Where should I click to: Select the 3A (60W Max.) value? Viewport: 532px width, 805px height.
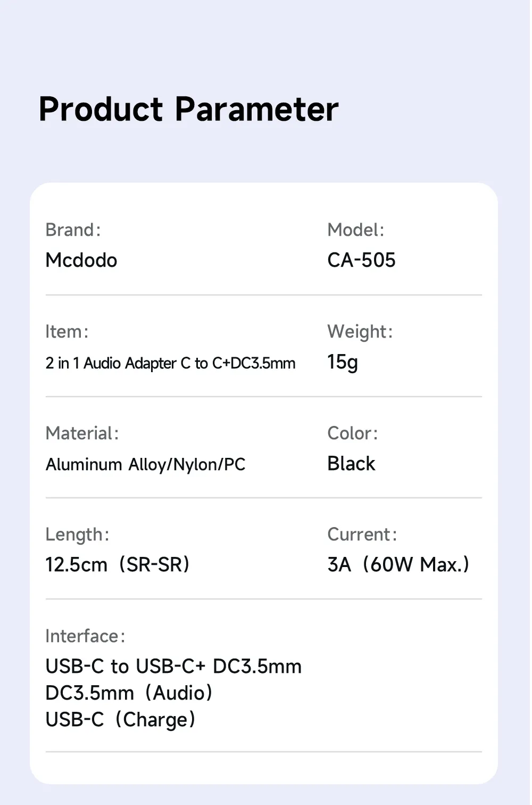[x=398, y=565]
